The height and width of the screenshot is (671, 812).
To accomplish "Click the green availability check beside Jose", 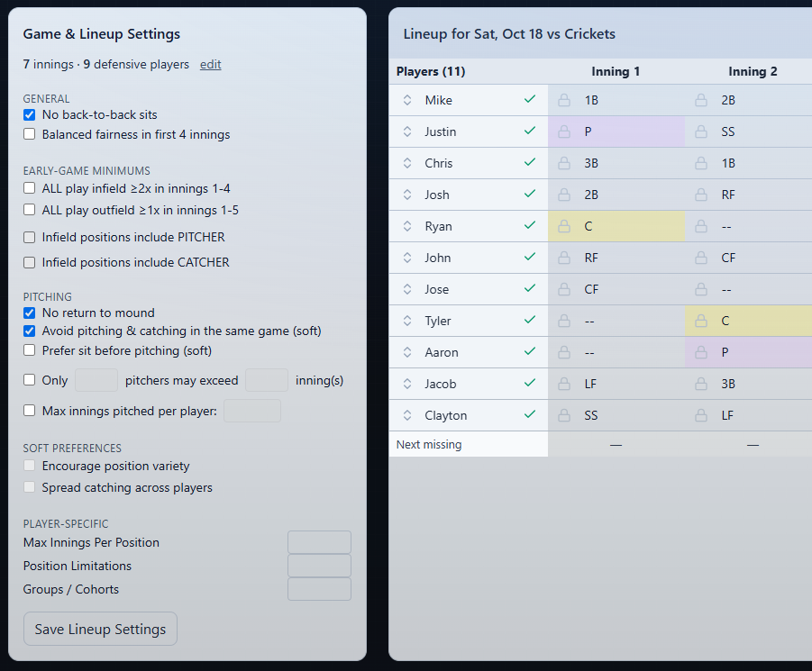I will pos(529,289).
